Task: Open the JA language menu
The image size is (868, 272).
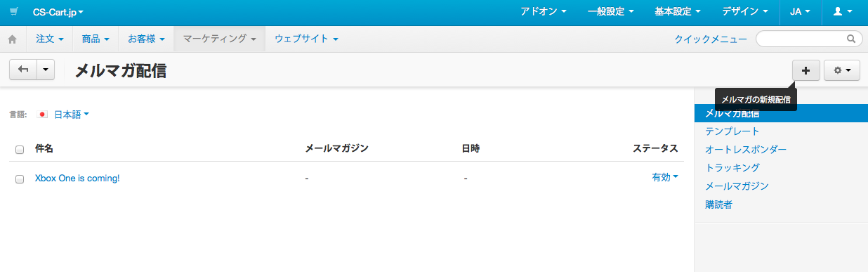Action: point(800,12)
